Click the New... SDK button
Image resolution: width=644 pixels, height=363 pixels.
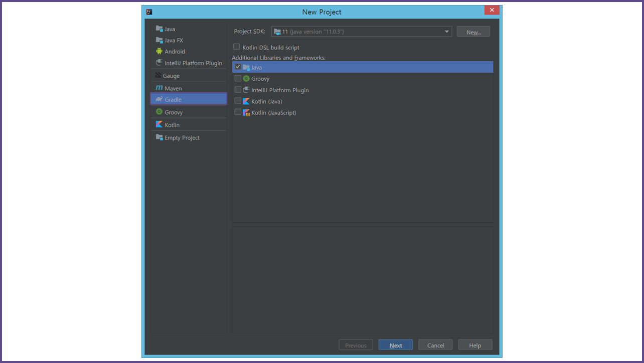[x=473, y=32]
